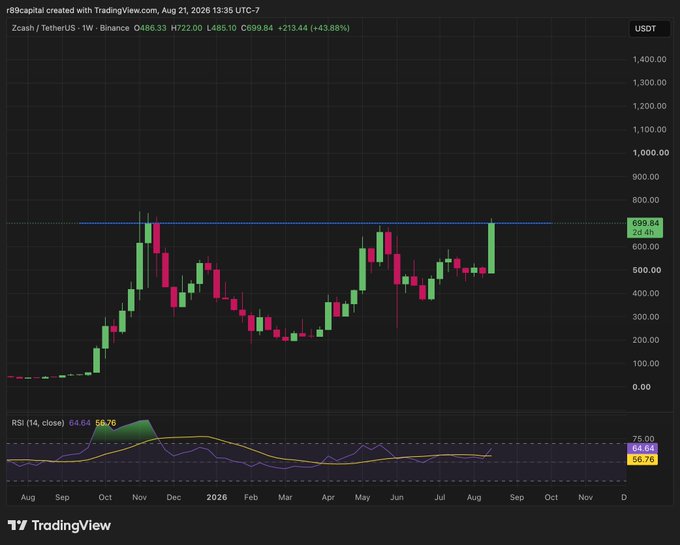Screen dimensions: 680x545
Task: Select the high value H722.00
Action: 186,28
